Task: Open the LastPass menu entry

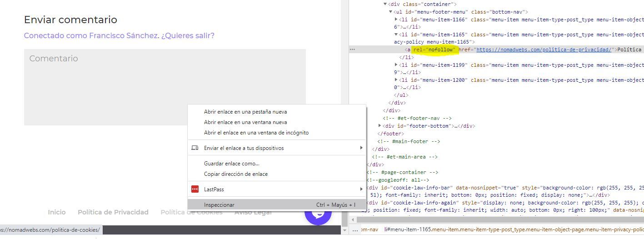Action: (277, 189)
